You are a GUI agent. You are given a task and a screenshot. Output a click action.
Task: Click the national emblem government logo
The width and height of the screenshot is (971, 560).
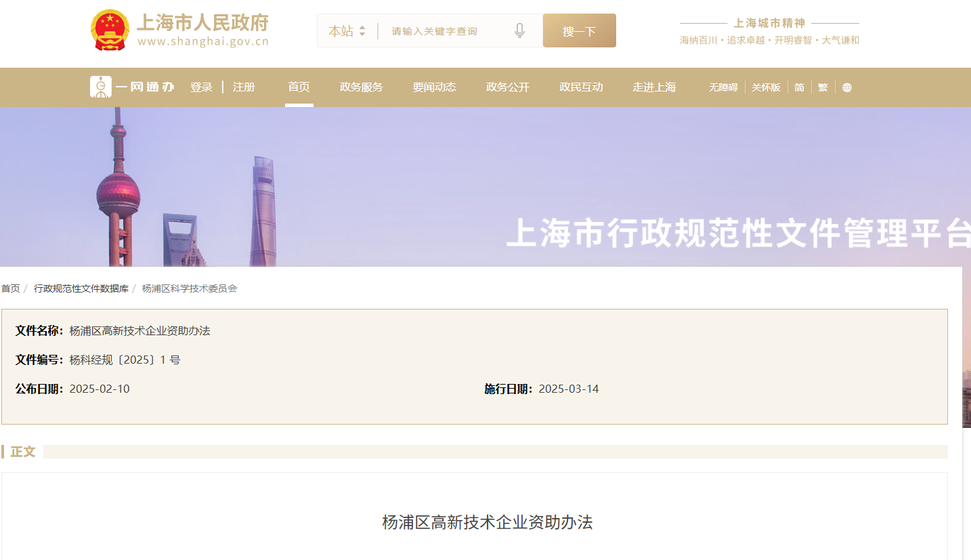[109, 28]
